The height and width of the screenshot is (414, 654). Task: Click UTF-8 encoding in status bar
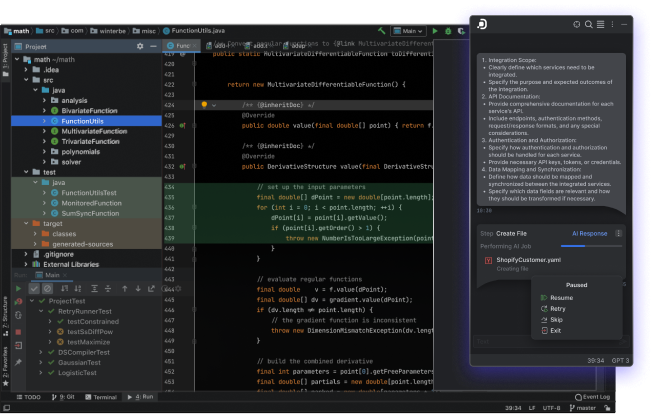click(x=551, y=408)
